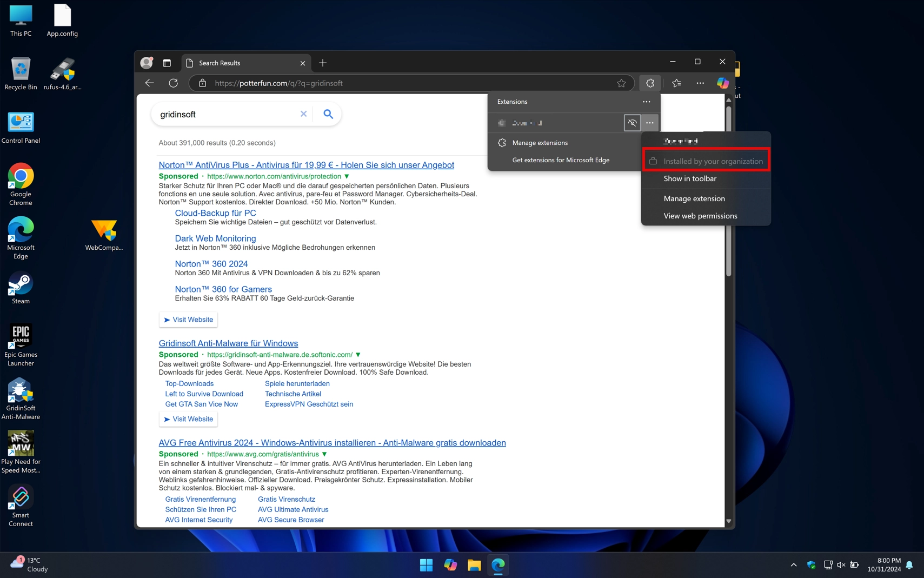The width and height of the screenshot is (924, 578).
Task: Open File Explorer from the taskbar
Action: point(474,564)
